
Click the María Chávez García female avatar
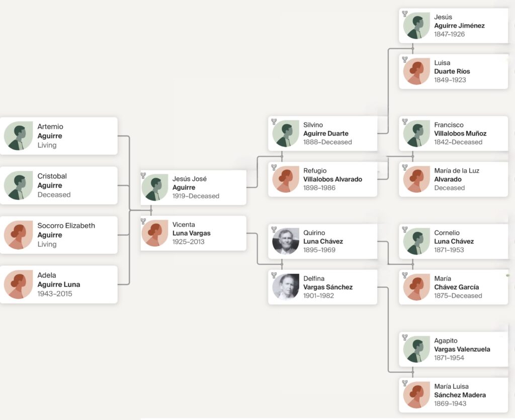416,287
